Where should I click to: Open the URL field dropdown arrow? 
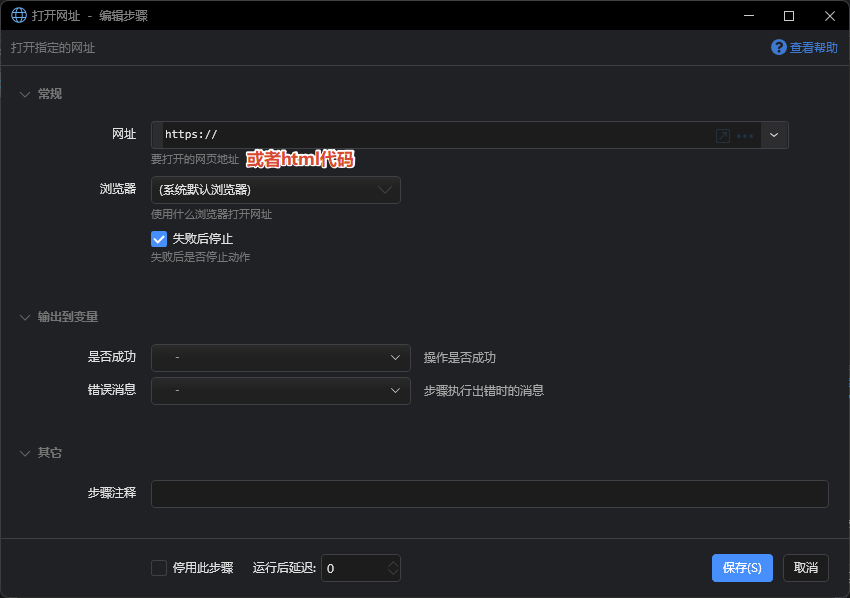click(x=775, y=135)
